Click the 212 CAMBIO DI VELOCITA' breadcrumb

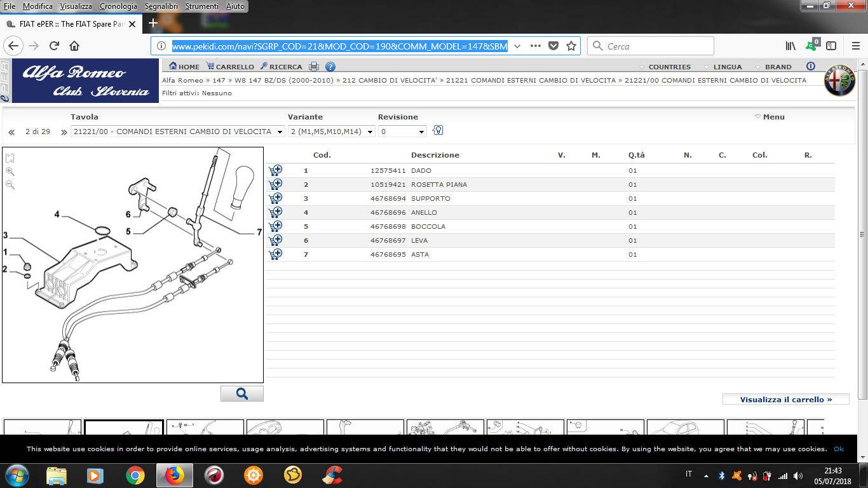pos(389,81)
